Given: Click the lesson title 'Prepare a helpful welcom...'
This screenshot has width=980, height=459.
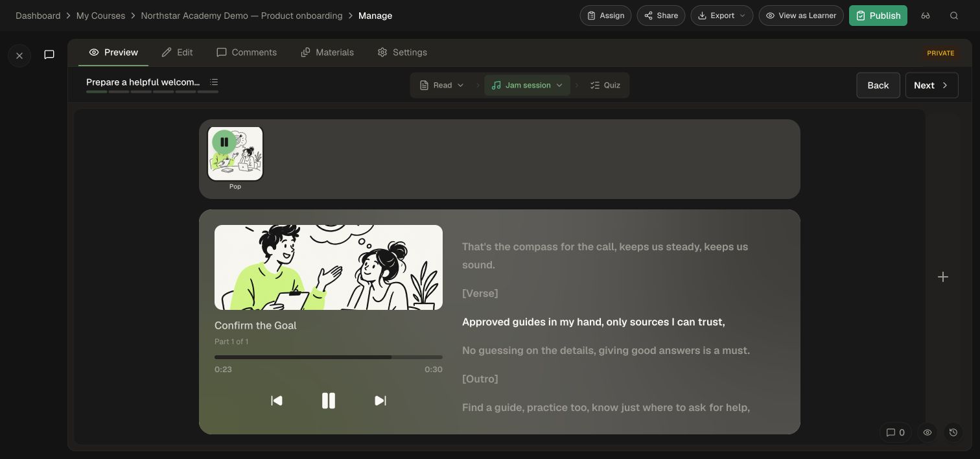Looking at the screenshot, I should 143,82.
